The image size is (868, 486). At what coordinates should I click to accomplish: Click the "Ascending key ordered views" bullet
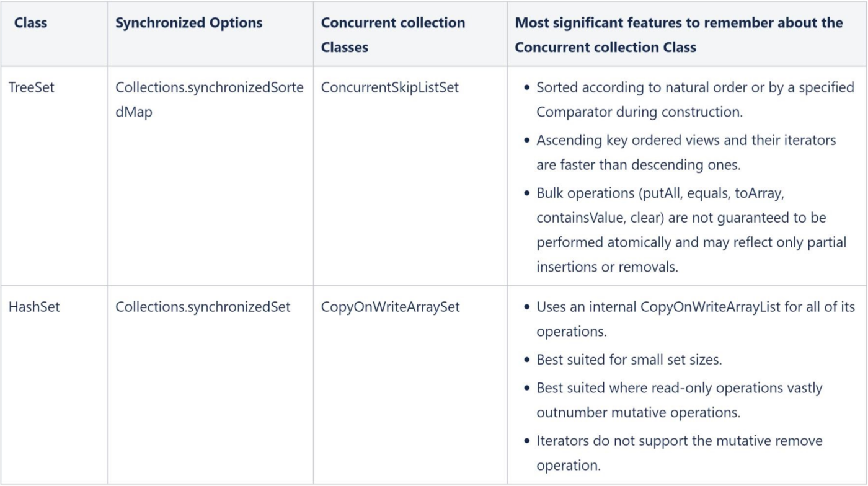click(686, 140)
